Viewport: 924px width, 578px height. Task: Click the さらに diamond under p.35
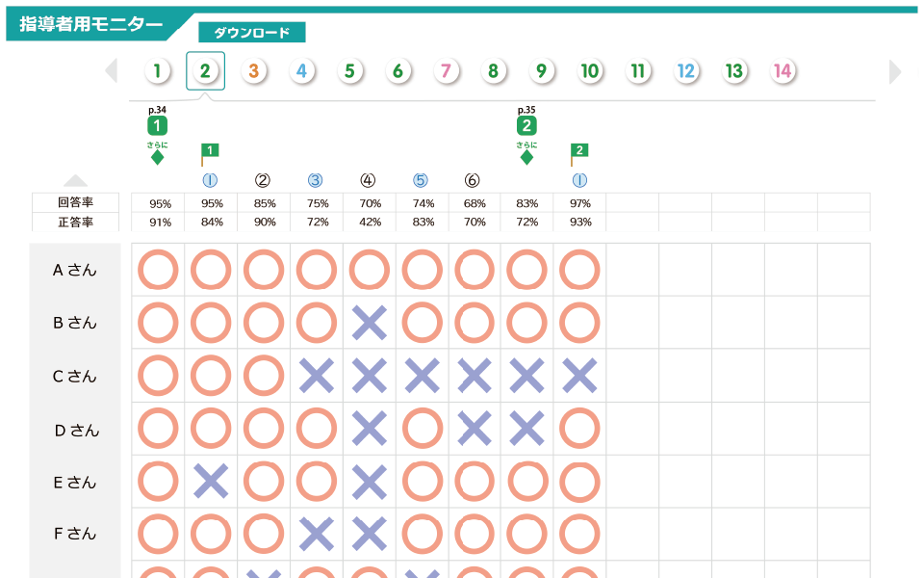[526, 157]
